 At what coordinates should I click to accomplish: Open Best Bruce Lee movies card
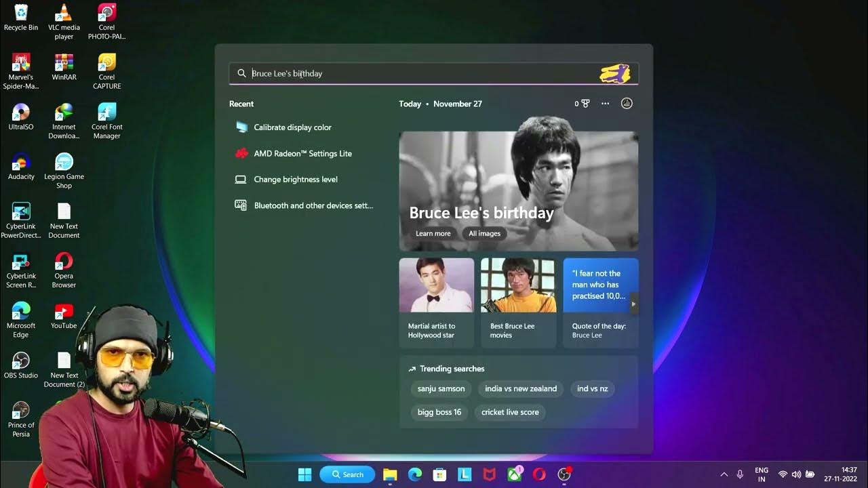coord(519,302)
